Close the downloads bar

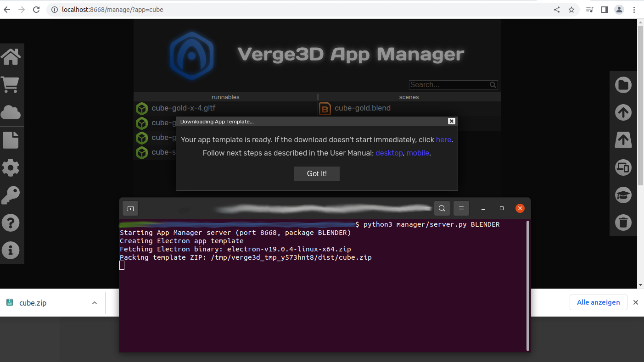[x=636, y=302]
